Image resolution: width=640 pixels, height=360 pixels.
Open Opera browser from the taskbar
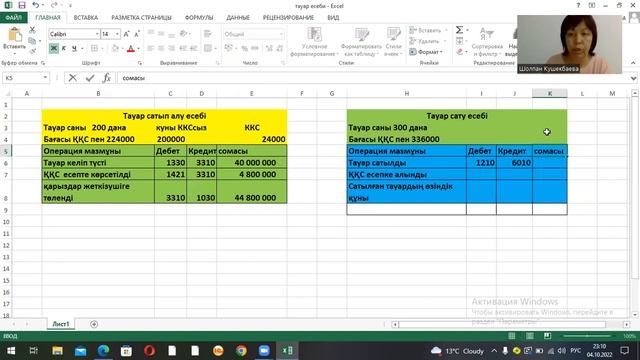tap(149, 351)
